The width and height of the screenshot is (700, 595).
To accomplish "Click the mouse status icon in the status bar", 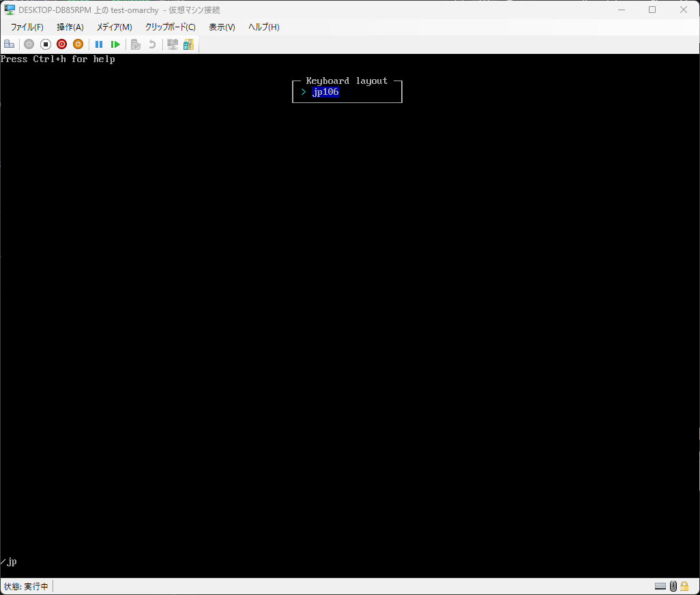I will point(673,586).
